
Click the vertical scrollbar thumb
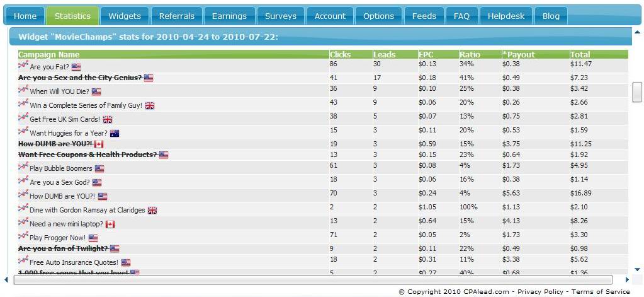tap(637, 91)
